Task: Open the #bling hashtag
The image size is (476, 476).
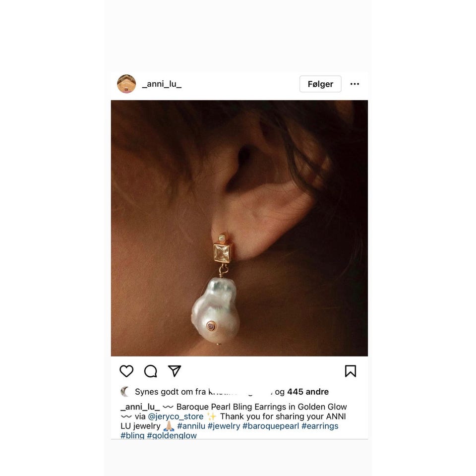Action: coord(132,435)
